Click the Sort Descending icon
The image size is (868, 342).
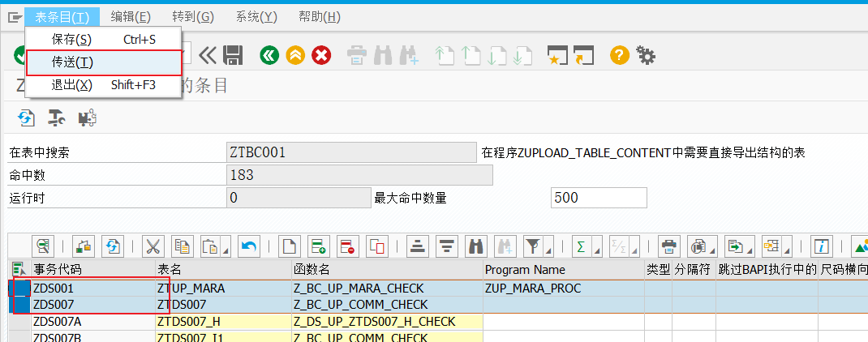point(446,246)
